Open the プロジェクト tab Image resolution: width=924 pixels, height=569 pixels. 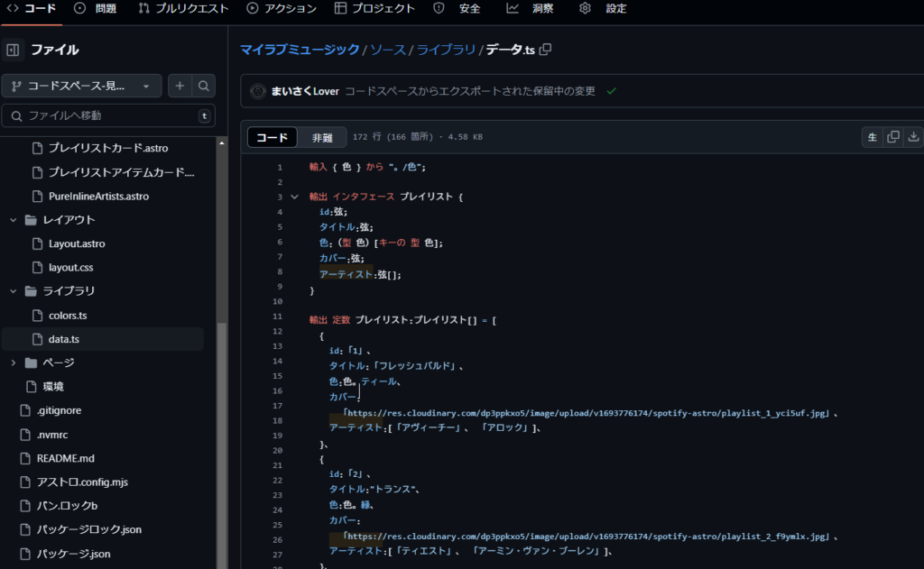pyautogui.click(x=374, y=8)
